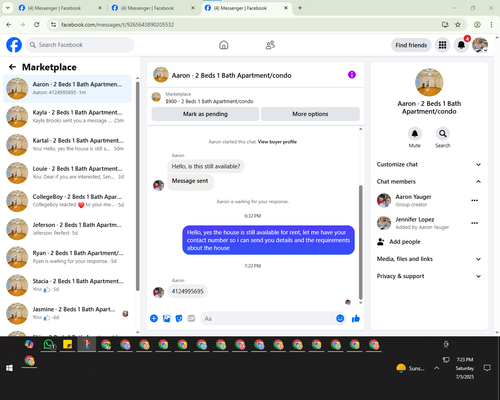Open Sticky Notes from the taskbar
Image resolution: width=500 pixels, height=400 pixels.
[68, 345]
